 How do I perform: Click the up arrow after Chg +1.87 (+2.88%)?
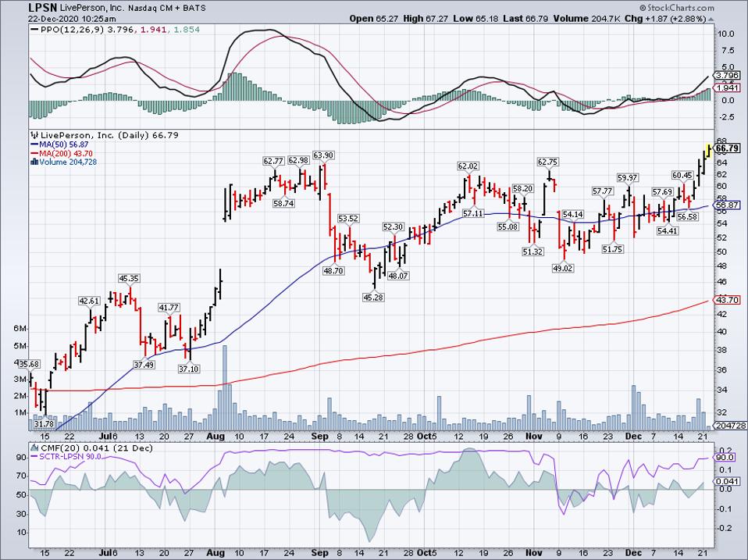click(x=711, y=19)
